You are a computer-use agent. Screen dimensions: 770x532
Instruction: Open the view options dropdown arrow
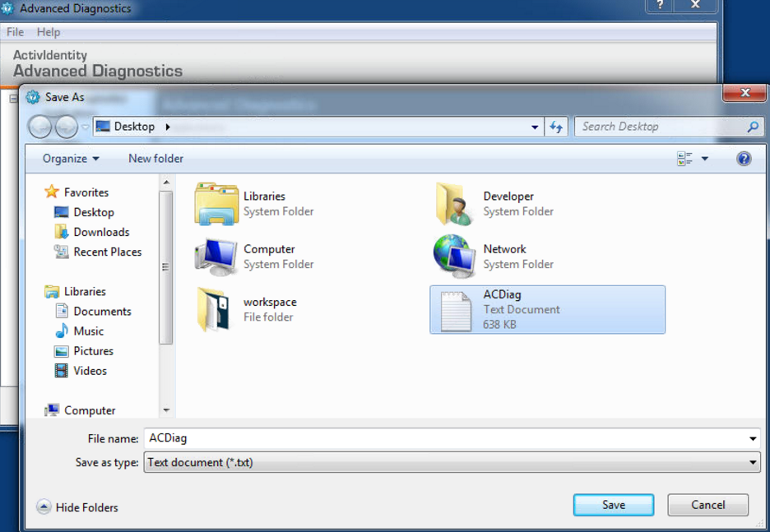[x=705, y=159]
